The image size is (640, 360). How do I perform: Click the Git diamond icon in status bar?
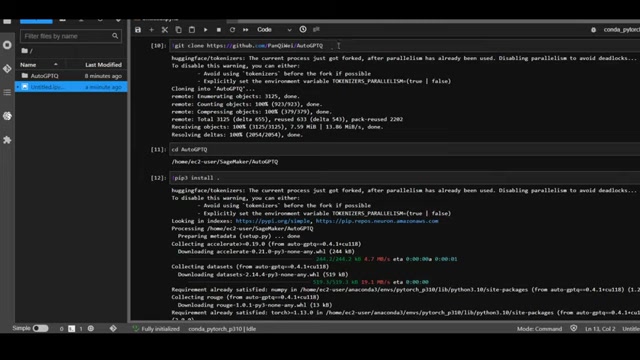click(x=113, y=329)
